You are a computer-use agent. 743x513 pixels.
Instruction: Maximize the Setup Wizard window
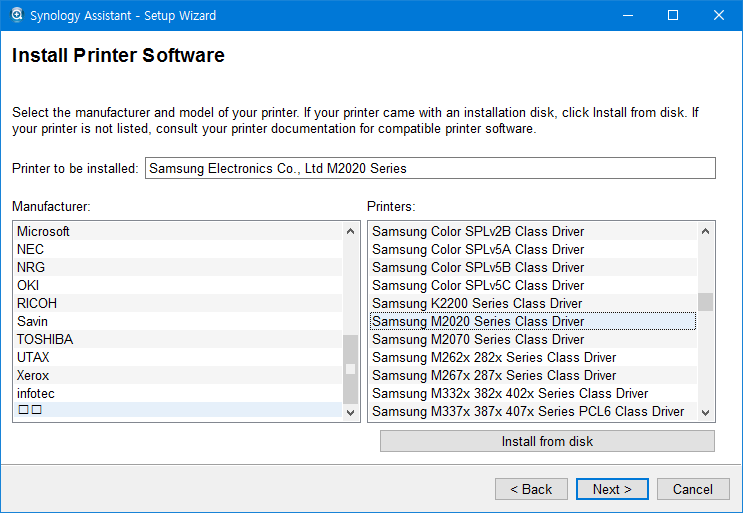click(673, 15)
